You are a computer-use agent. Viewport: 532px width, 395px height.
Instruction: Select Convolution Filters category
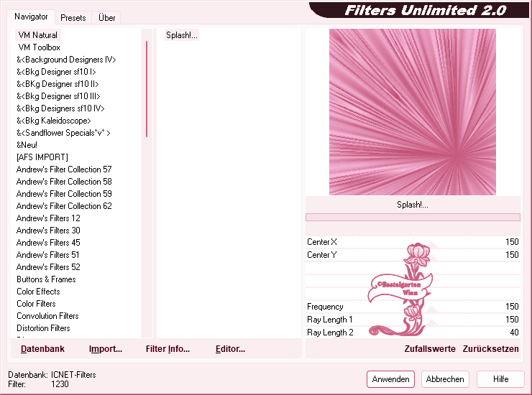[x=47, y=316]
